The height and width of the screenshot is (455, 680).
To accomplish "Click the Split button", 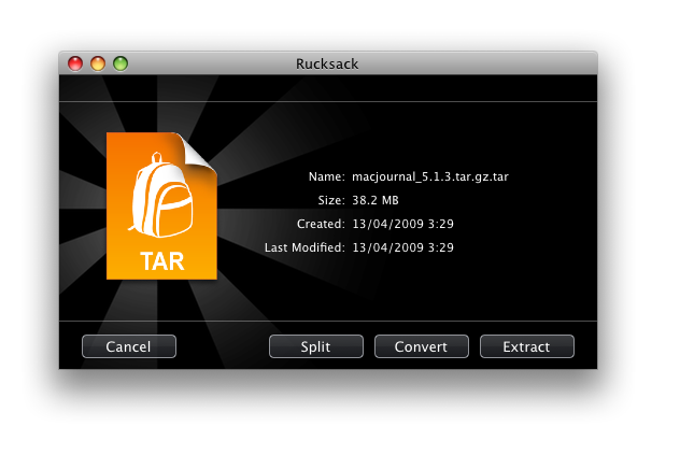I will pos(316,347).
